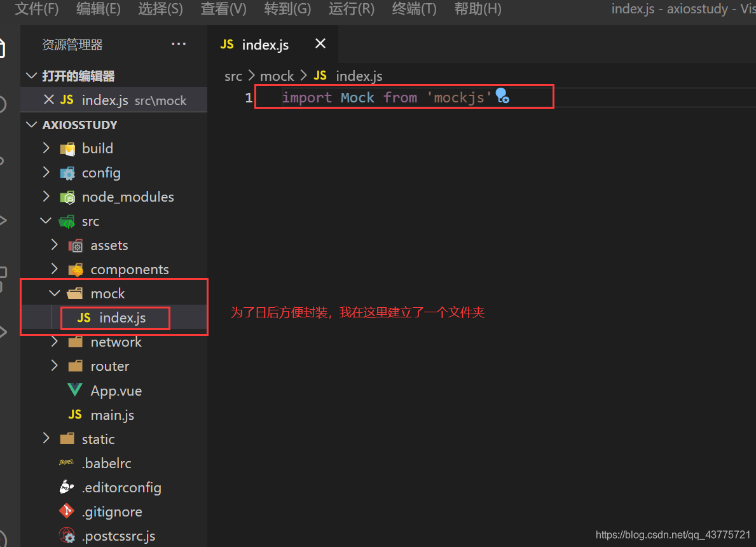756x547 pixels.
Task: Collapse the AXIOSSTUDY project root
Action: [31, 125]
